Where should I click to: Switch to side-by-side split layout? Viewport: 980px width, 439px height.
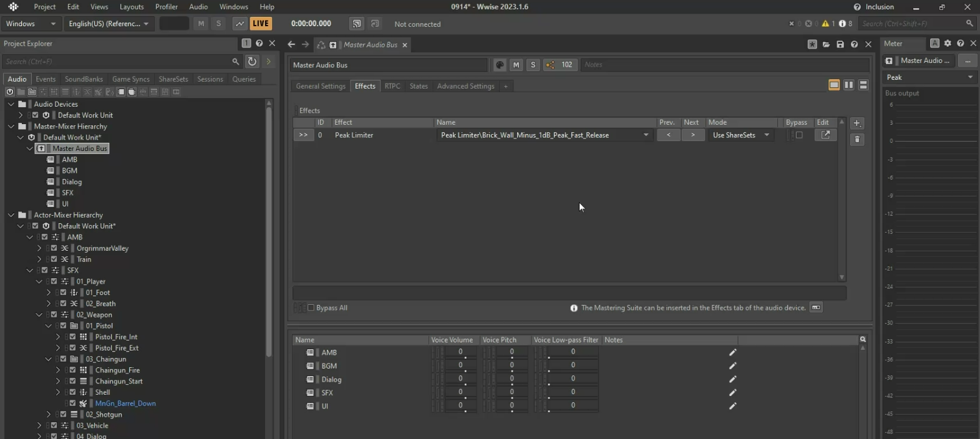[849, 85]
